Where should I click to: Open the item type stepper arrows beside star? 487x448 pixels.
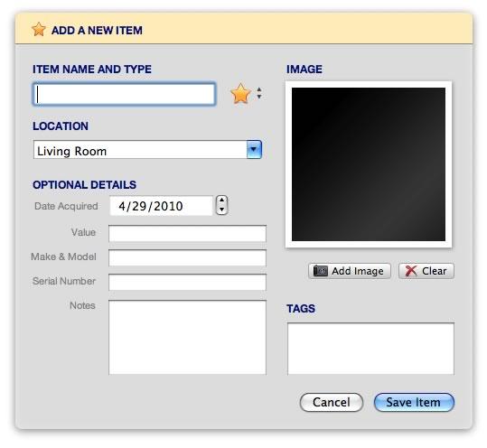[259, 93]
